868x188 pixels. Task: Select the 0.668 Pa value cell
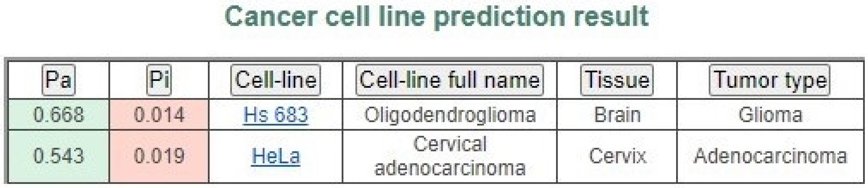click(59, 115)
